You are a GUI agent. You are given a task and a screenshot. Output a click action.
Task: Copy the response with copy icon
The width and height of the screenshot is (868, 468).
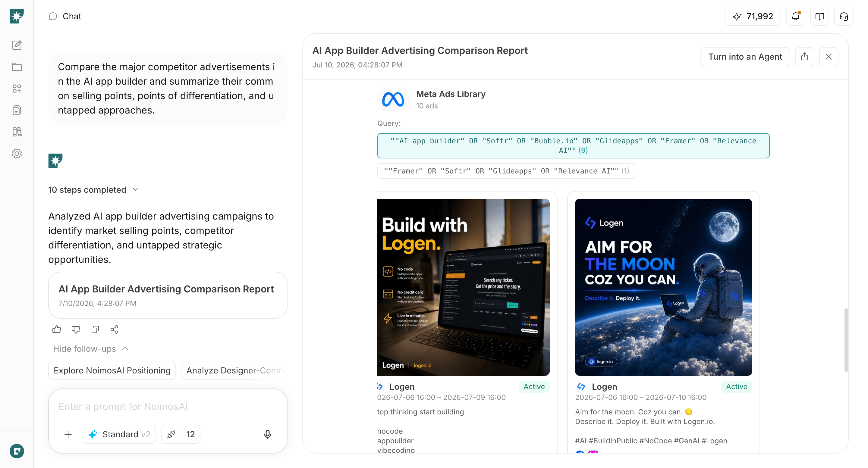point(95,330)
